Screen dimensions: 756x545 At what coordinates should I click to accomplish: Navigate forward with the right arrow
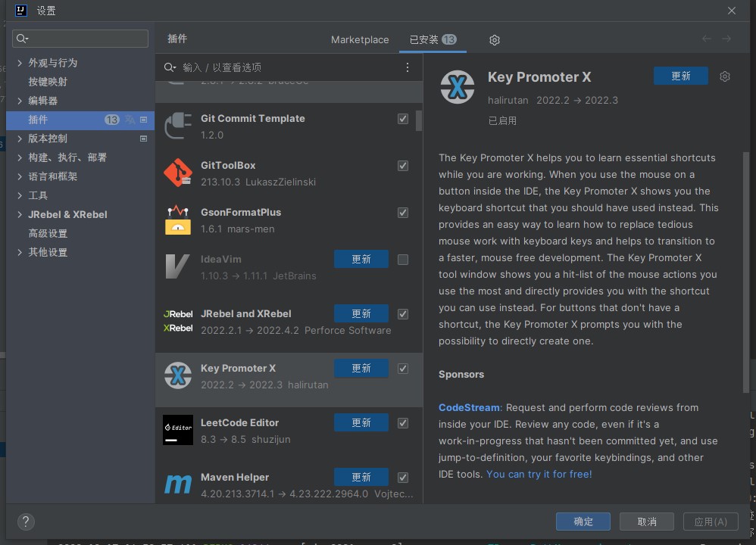pos(726,39)
